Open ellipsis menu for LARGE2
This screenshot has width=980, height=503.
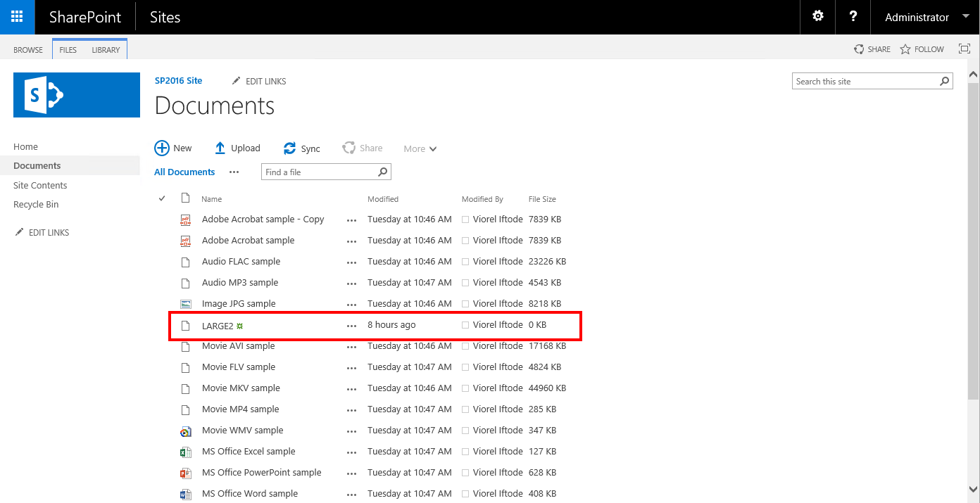coord(352,326)
